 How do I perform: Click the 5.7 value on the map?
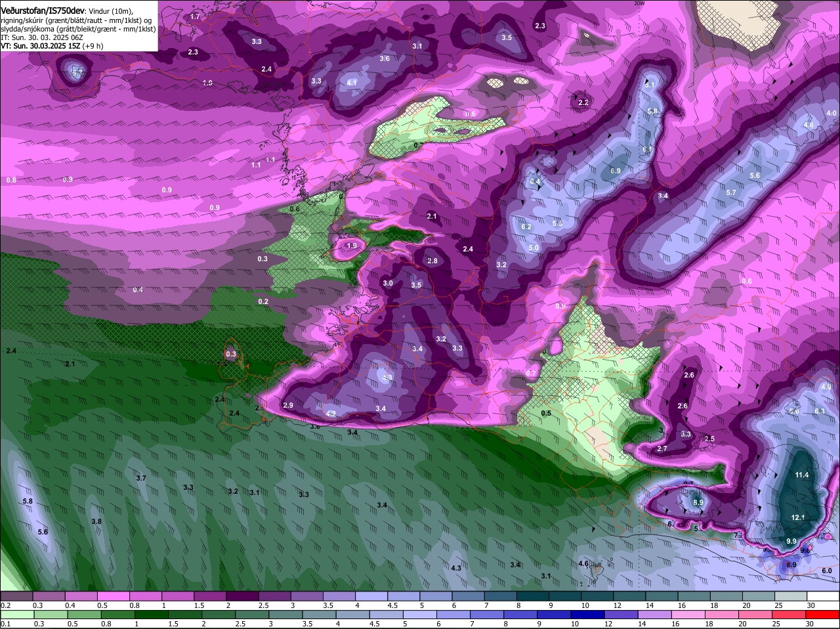[x=732, y=192]
